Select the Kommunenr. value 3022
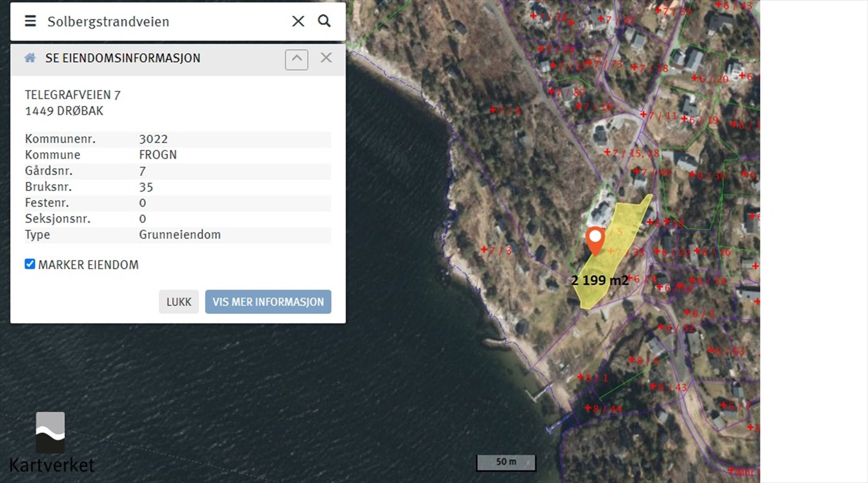The image size is (868, 483). coord(154,139)
